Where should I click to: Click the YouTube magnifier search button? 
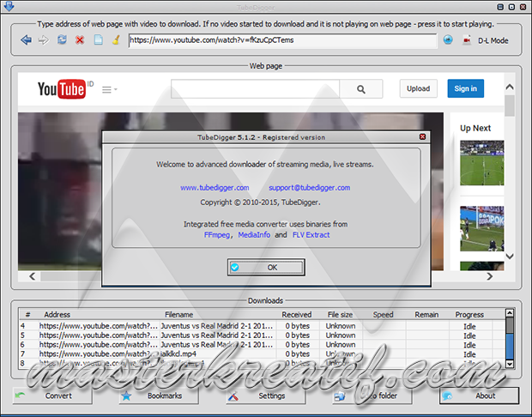pos(361,89)
